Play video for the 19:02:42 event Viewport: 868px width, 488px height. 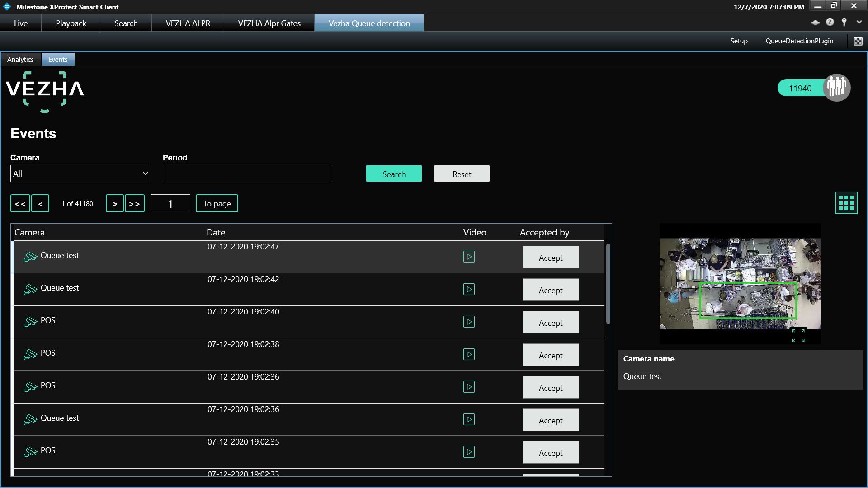469,289
